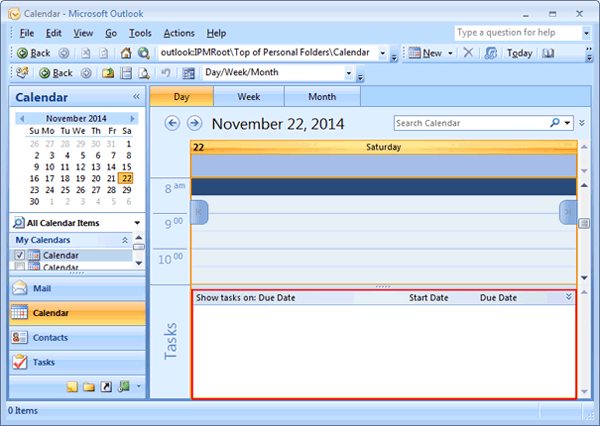Screen dimensions: 600x426
Task: Check the second Calendar checkbox
Action: click(x=20, y=266)
